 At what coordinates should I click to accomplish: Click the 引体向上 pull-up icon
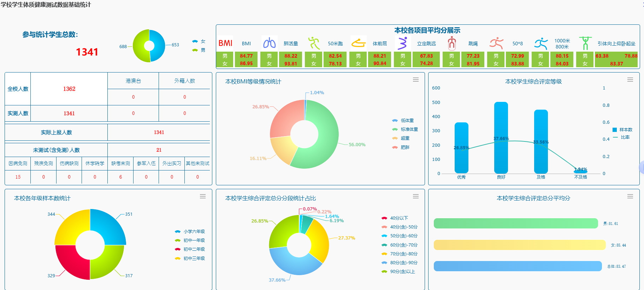coord(585,43)
